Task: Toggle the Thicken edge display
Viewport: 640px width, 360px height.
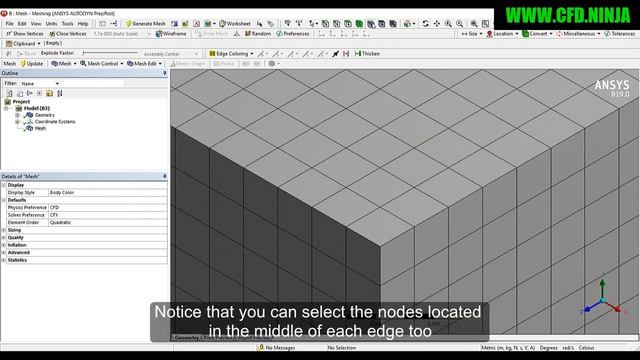Action: pyautogui.click(x=367, y=53)
